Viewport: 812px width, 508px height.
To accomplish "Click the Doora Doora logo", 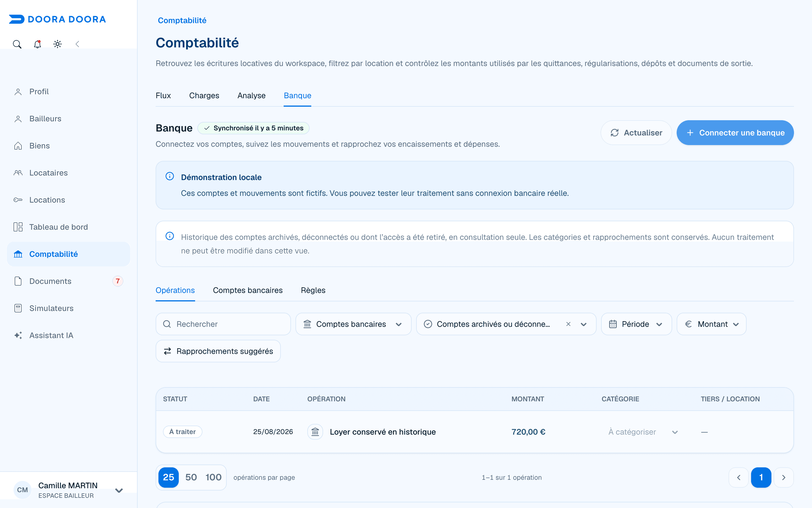I will pos(58,19).
